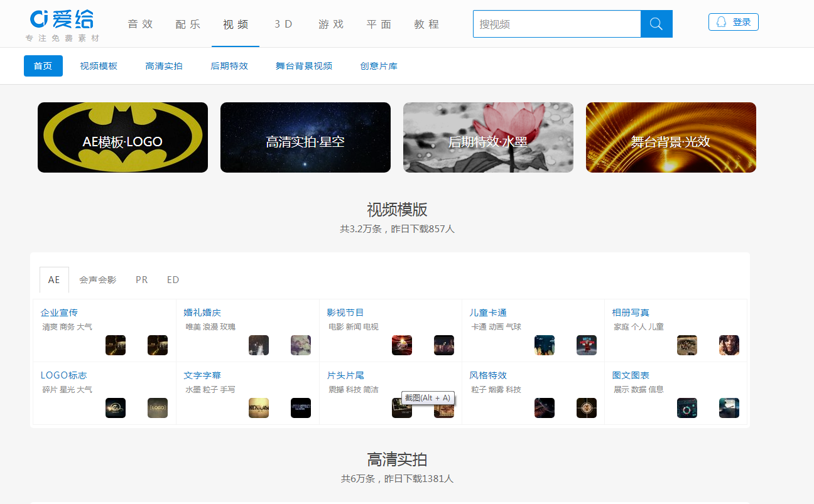Open the 平面 top navigation item
The image size is (814, 504).
379,24
